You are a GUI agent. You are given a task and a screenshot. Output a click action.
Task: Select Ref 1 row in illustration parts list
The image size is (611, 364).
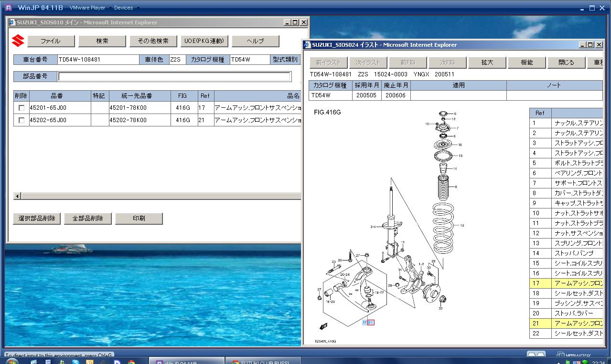coord(566,123)
